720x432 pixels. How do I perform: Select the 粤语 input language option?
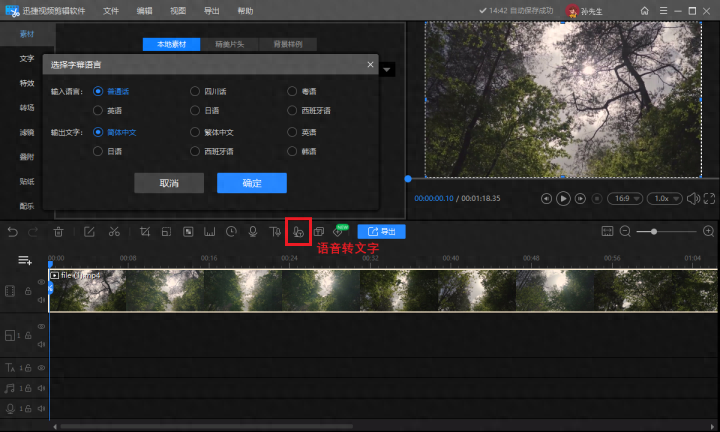click(292, 91)
